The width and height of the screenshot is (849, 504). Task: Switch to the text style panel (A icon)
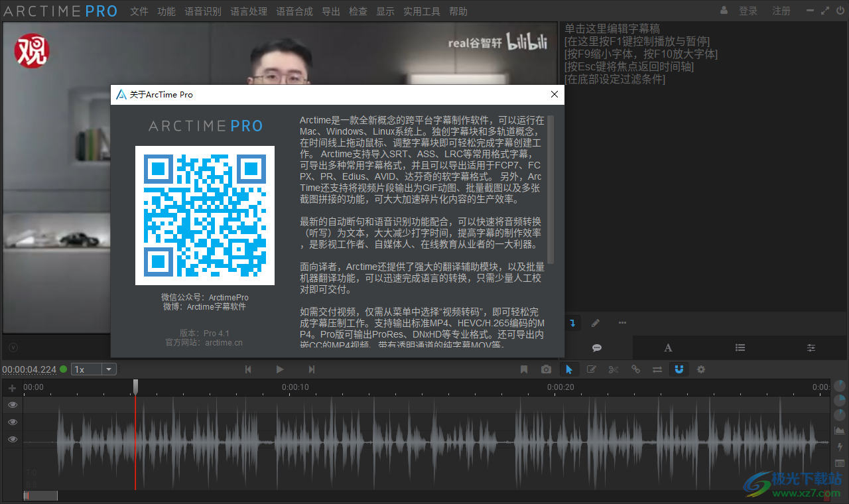pyautogui.click(x=668, y=347)
